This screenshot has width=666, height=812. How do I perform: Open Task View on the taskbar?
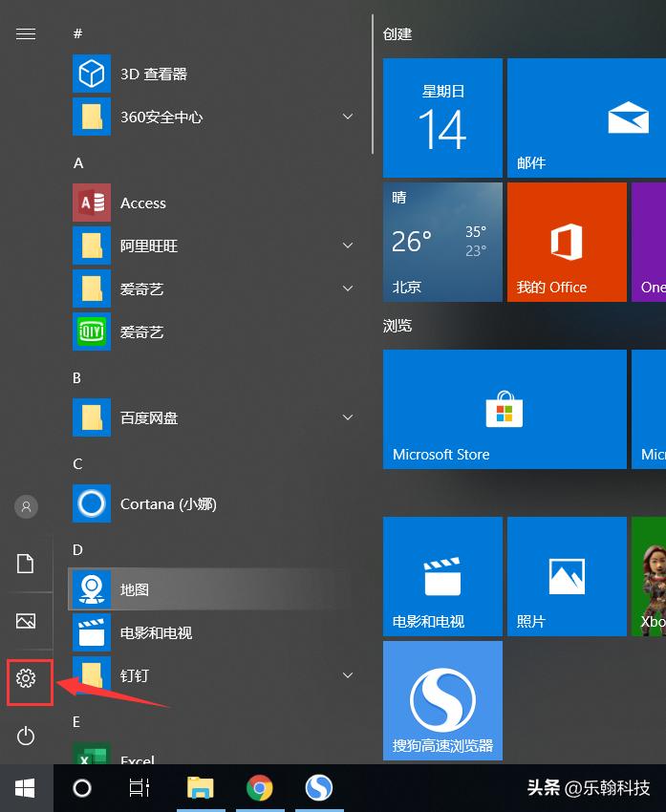[140, 788]
